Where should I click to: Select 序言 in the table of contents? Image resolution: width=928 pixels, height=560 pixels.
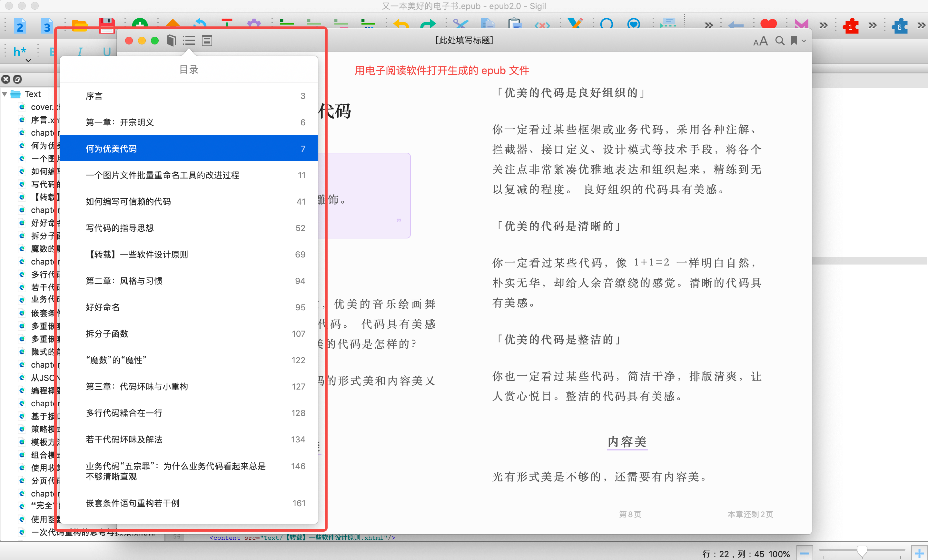click(x=94, y=96)
